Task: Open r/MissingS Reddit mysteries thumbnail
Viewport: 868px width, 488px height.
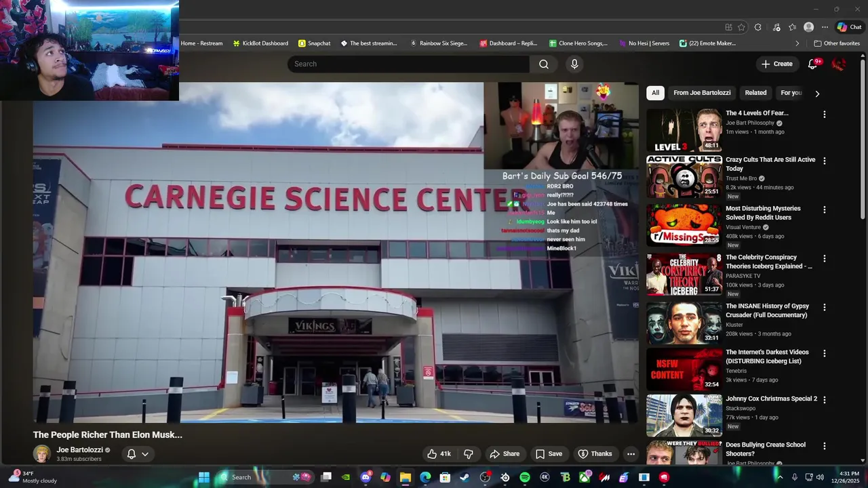Action: coord(684,225)
